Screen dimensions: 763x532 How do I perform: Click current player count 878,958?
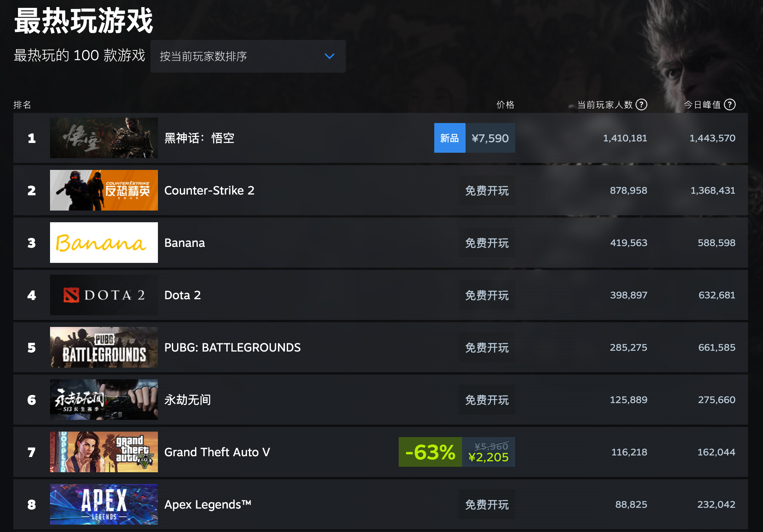(x=629, y=190)
